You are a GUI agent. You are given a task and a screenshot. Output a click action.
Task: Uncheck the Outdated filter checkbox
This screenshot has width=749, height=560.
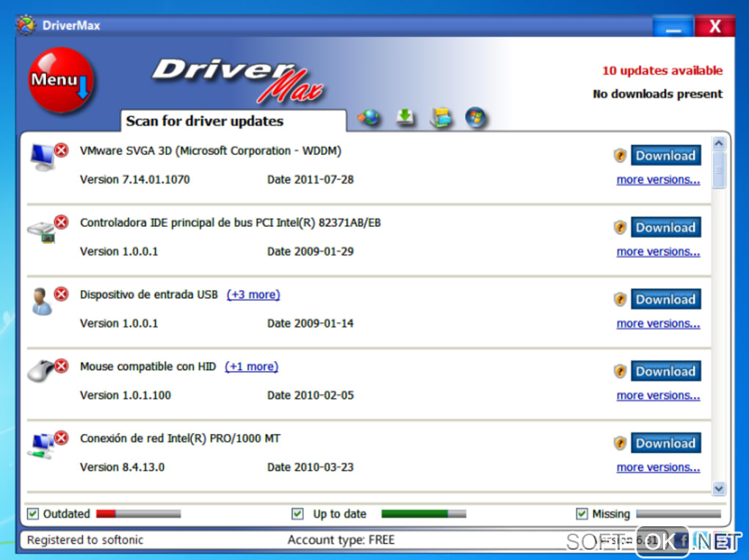(x=32, y=514)
